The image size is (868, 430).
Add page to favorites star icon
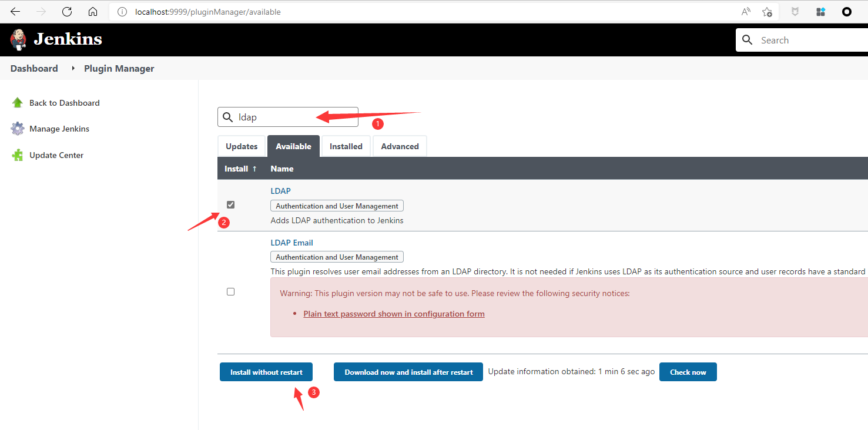pyautogui.click(x=767, y=12)
